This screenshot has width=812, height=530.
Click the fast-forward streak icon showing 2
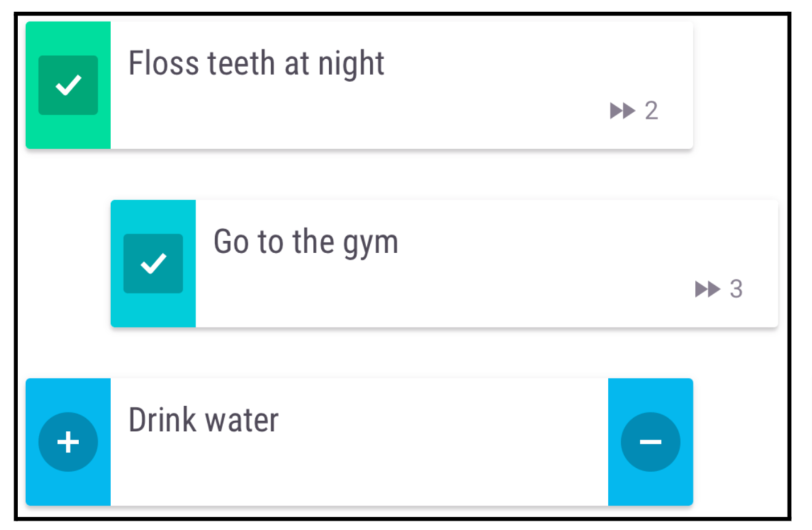622,111
